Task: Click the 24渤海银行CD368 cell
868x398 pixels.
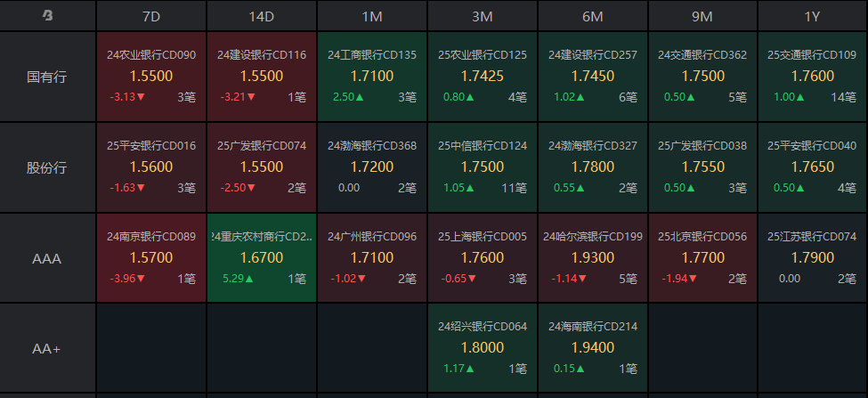Action: tap(372, 167)
